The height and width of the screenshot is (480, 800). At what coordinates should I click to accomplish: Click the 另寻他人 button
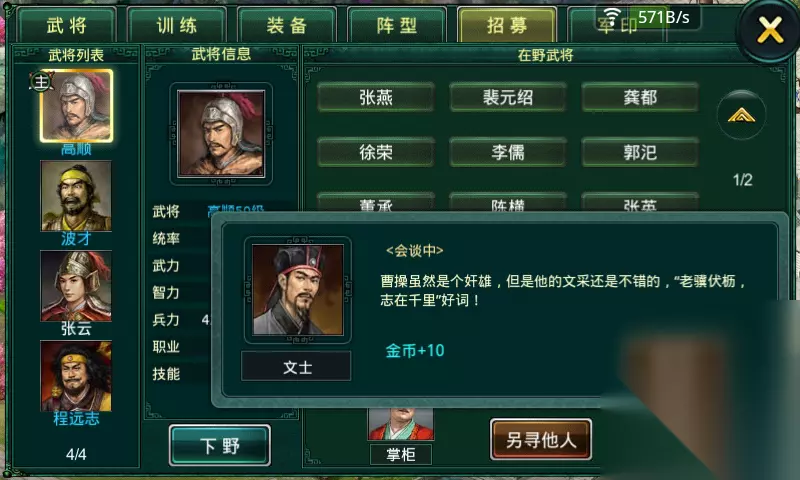[541, 439]
